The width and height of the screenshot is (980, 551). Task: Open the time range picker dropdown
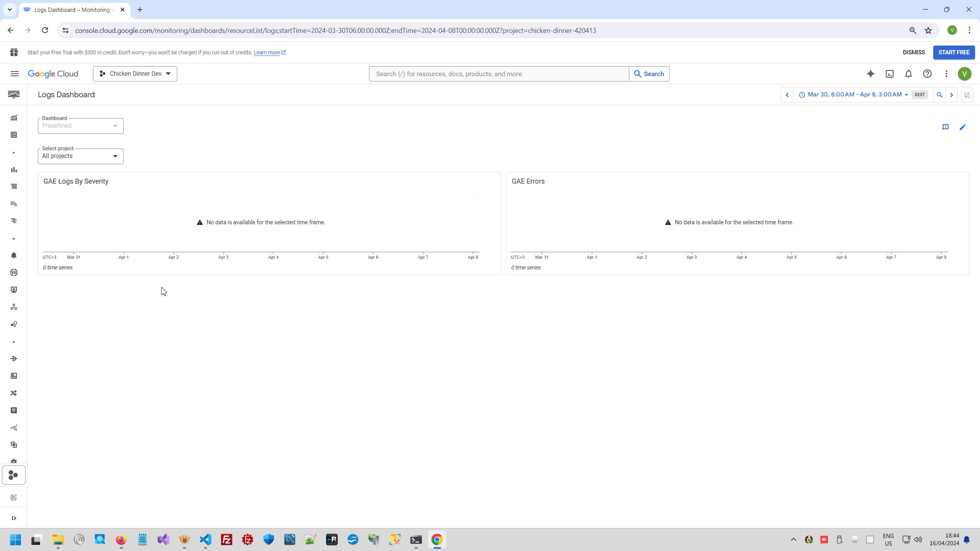(854, 95)
